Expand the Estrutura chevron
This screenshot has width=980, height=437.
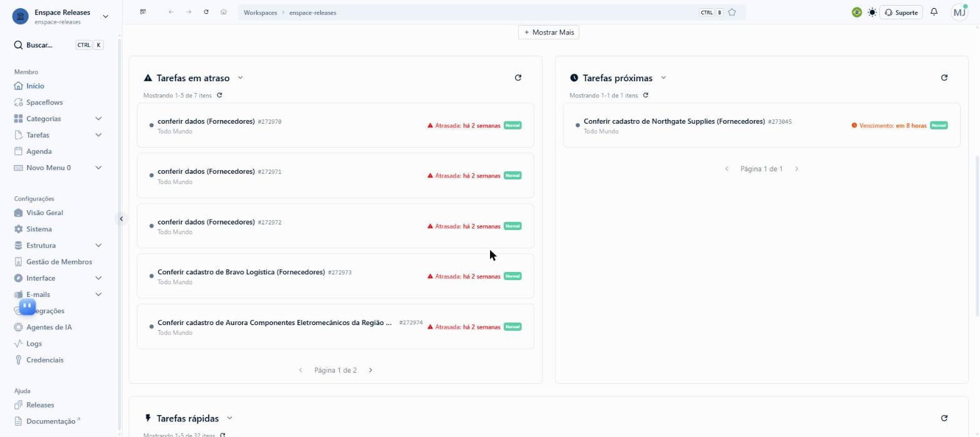click(x=98, y=246)
